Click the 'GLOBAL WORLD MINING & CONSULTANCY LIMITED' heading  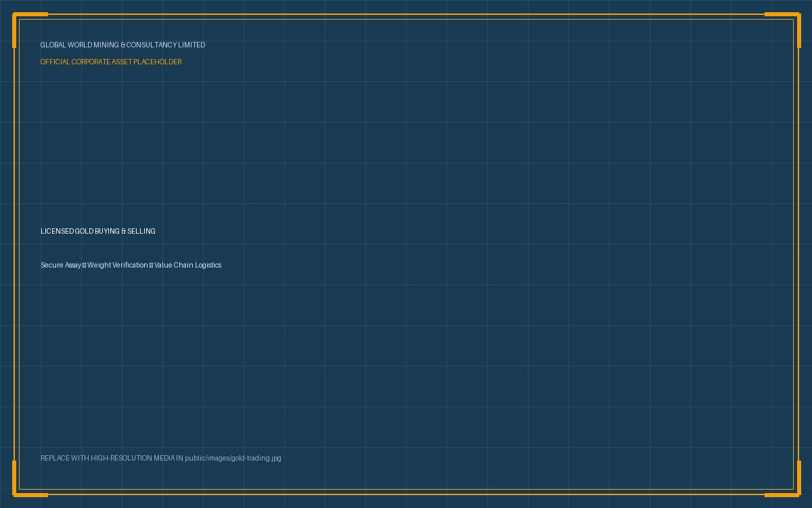122,45
